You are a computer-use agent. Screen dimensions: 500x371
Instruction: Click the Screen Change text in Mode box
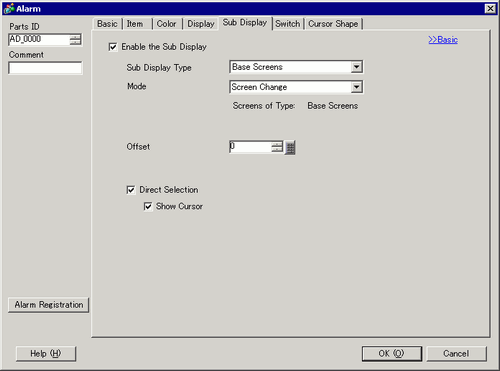point(259,87)
